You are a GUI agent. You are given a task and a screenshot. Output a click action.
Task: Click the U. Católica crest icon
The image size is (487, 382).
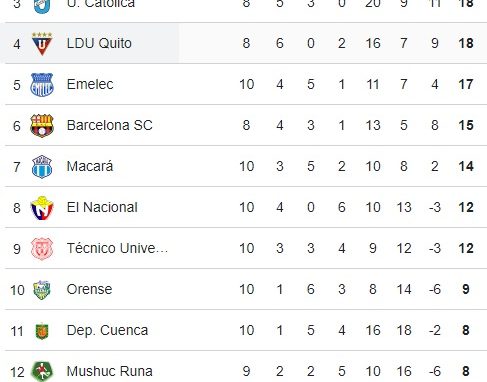(x=42, y=6)
